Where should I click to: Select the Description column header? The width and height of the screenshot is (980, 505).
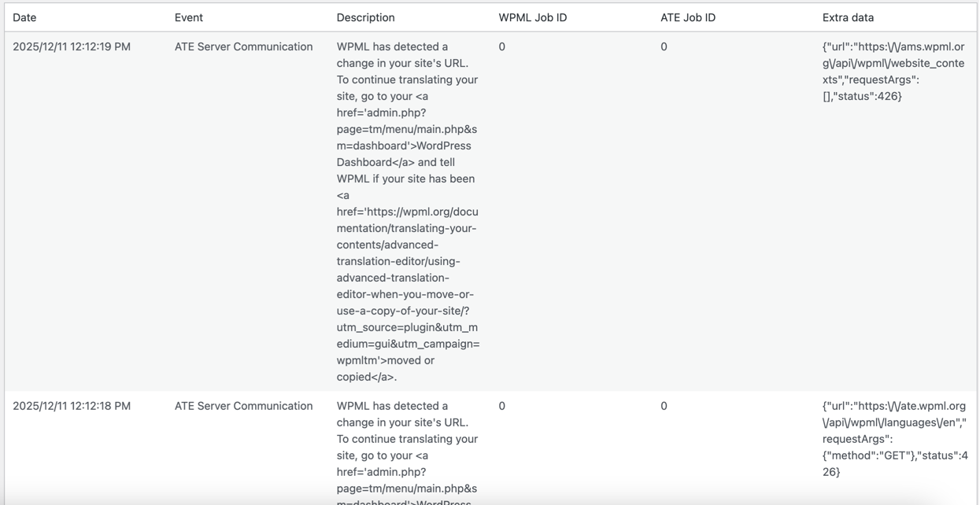[365, 17]
